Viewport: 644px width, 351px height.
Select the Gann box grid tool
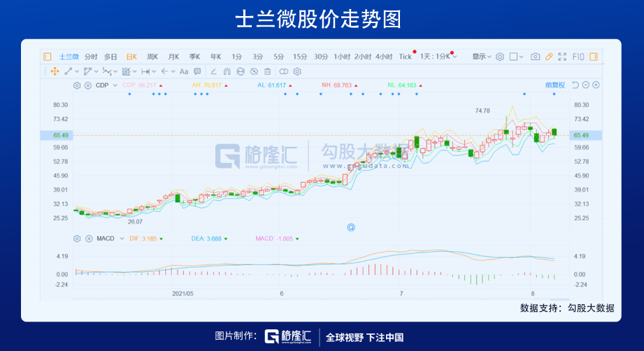126,71
